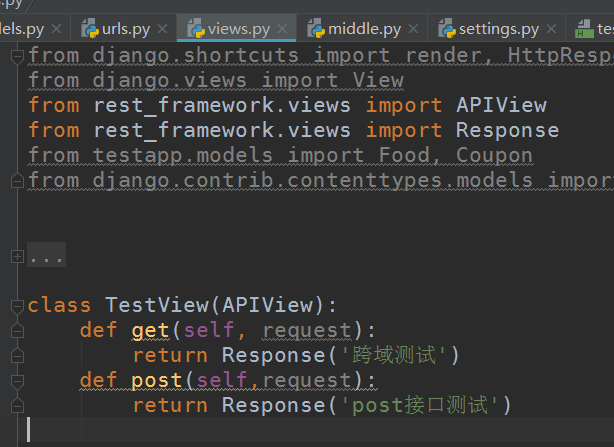Close the views.py editor tab
Image resolution: width=614 pixels, height=447 pixels.
pyautogui.click(x=283, y=29)
